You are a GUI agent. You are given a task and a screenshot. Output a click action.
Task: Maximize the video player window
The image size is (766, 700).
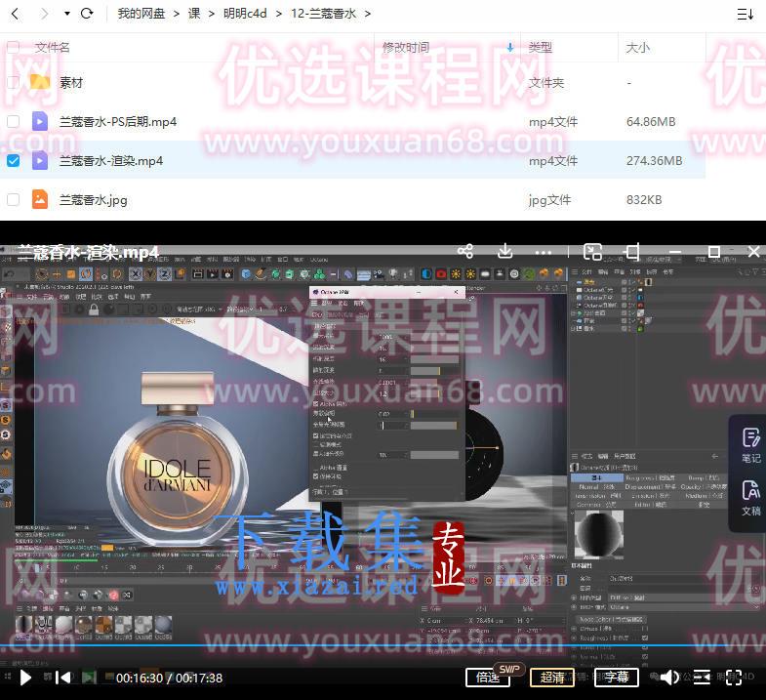coord(714,252)
